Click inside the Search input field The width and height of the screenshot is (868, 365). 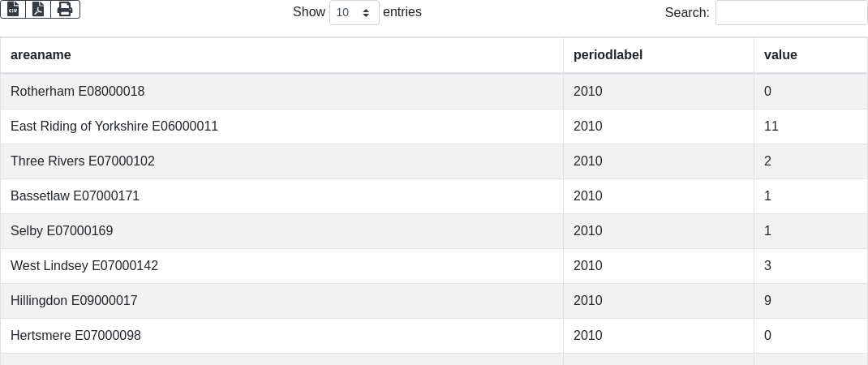pos(791,13)
